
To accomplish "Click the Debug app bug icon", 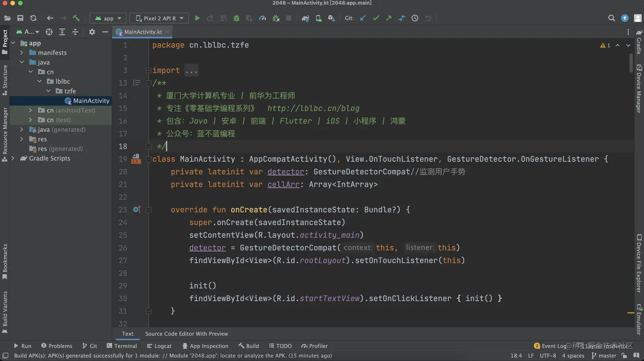I will [x=236, y=18].
